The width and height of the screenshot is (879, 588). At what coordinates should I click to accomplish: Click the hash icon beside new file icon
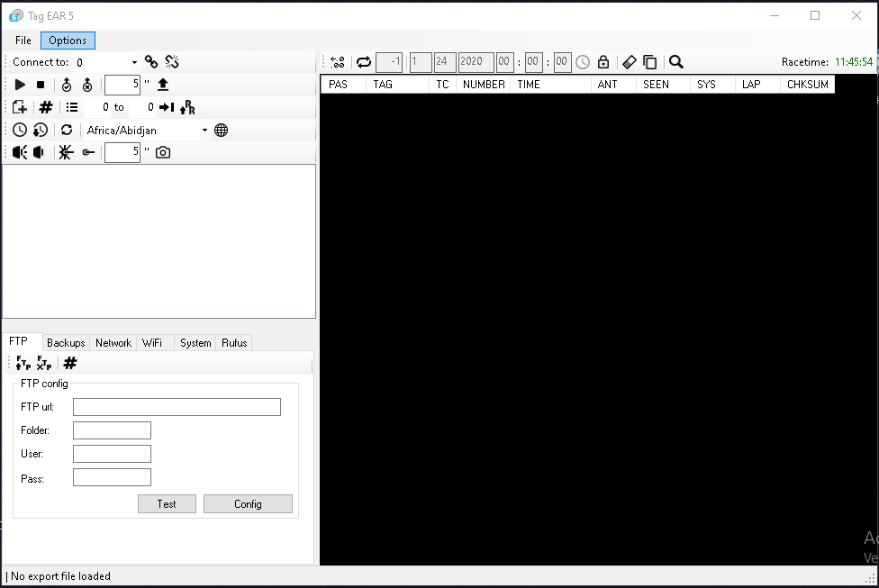[45, 107]
